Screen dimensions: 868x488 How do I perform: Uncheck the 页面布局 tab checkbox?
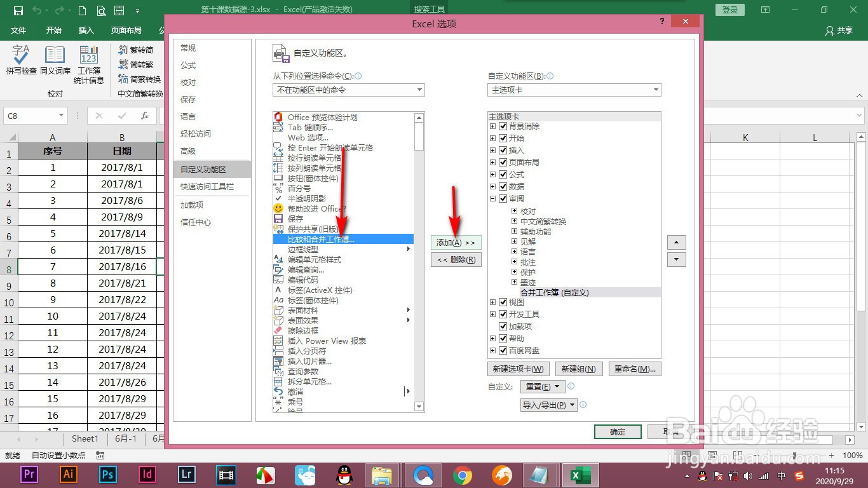tap(503, 163)
